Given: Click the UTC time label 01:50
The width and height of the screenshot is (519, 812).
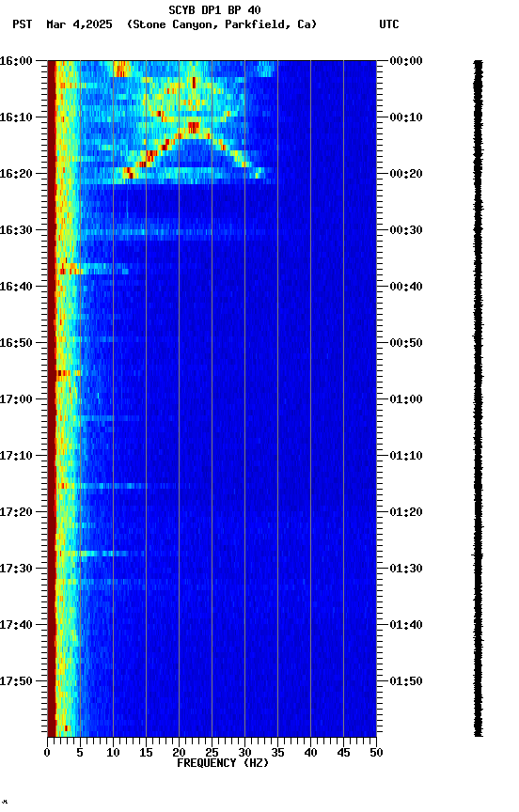Looking at the screenshot, I should tap(406, 681).
